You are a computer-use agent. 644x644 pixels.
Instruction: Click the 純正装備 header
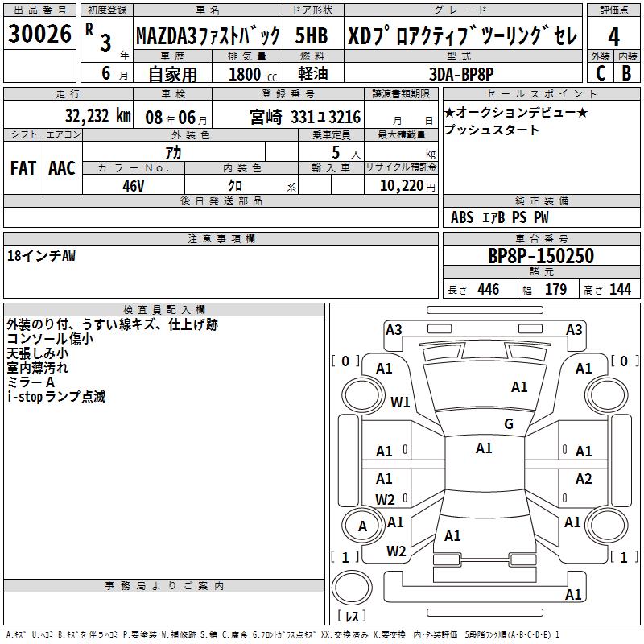tap(541, 200)
